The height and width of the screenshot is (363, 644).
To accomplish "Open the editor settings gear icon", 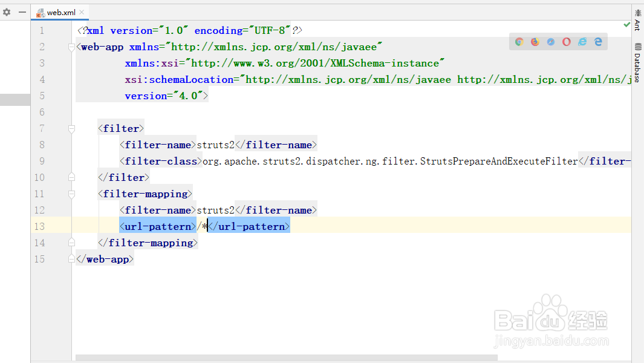I will click(x=7, y=12).
